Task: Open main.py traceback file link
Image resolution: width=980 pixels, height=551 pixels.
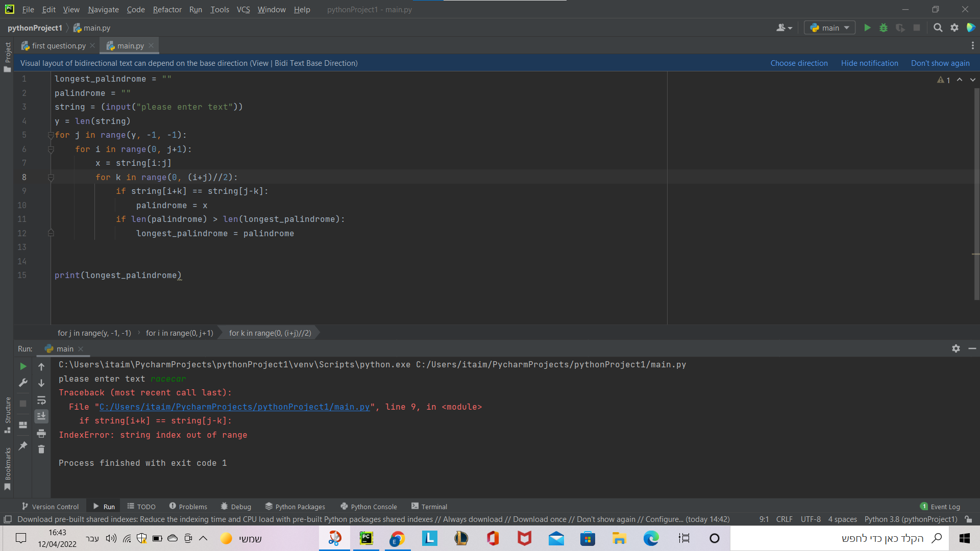Action: 234,407
